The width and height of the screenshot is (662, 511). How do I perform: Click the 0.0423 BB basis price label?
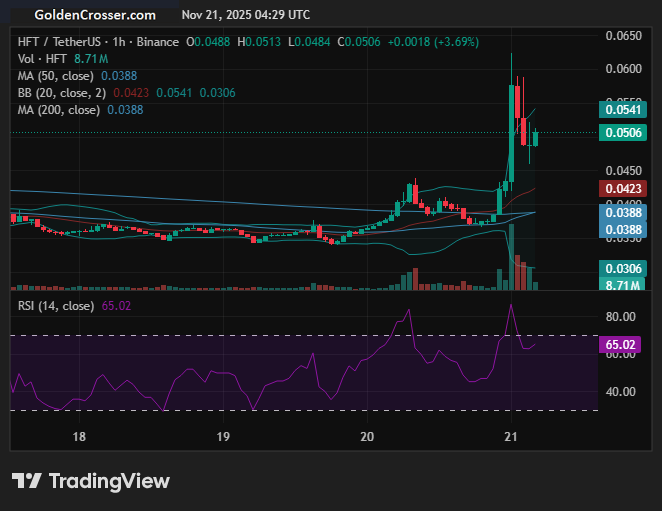tap(623, 188)
